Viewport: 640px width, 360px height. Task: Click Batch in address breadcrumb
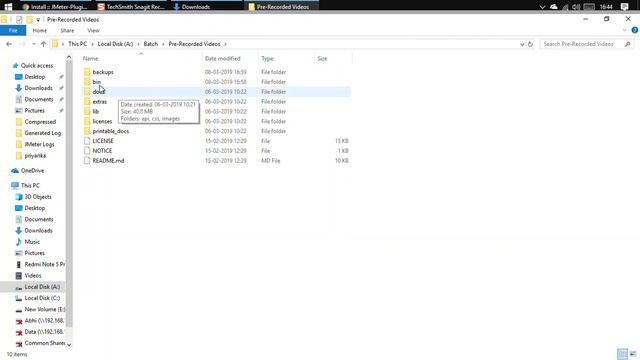pyautogui.click(x=151, y=44)
